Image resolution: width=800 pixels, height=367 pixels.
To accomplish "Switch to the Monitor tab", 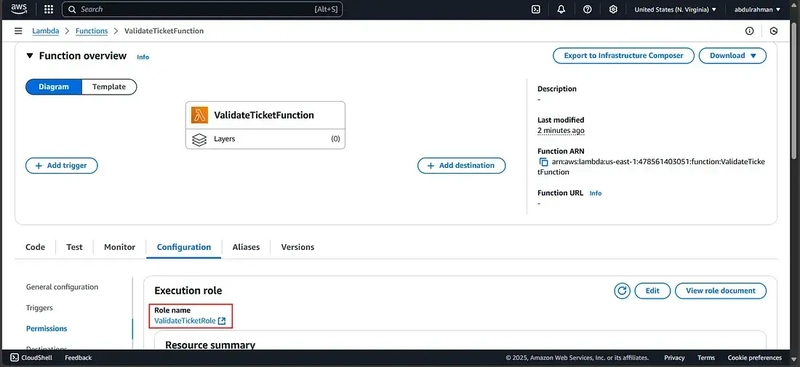I will (x=119, y=247).
